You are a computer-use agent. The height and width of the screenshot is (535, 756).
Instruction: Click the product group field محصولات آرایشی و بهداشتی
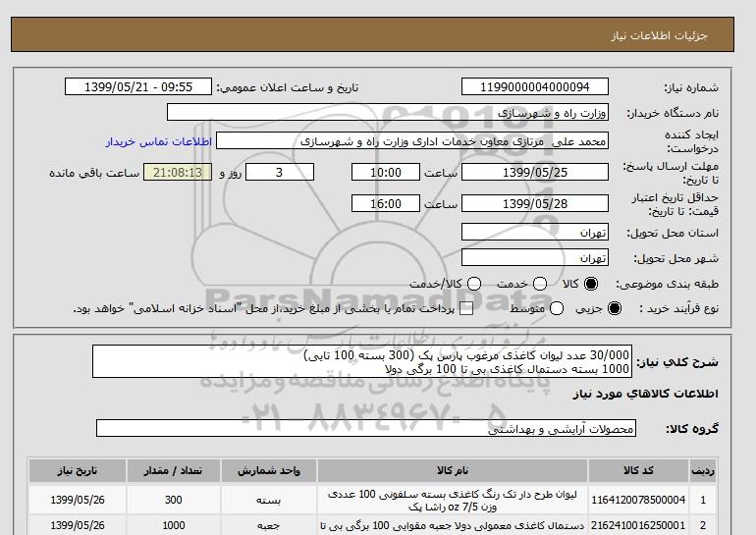point(366,428)
